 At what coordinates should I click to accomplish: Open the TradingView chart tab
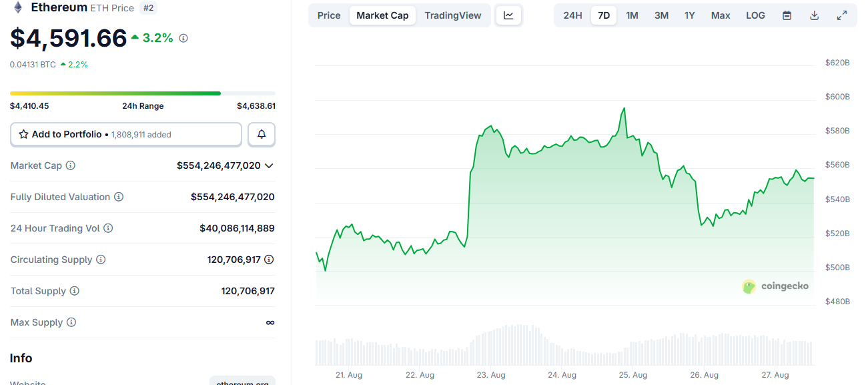coord(453,15)
